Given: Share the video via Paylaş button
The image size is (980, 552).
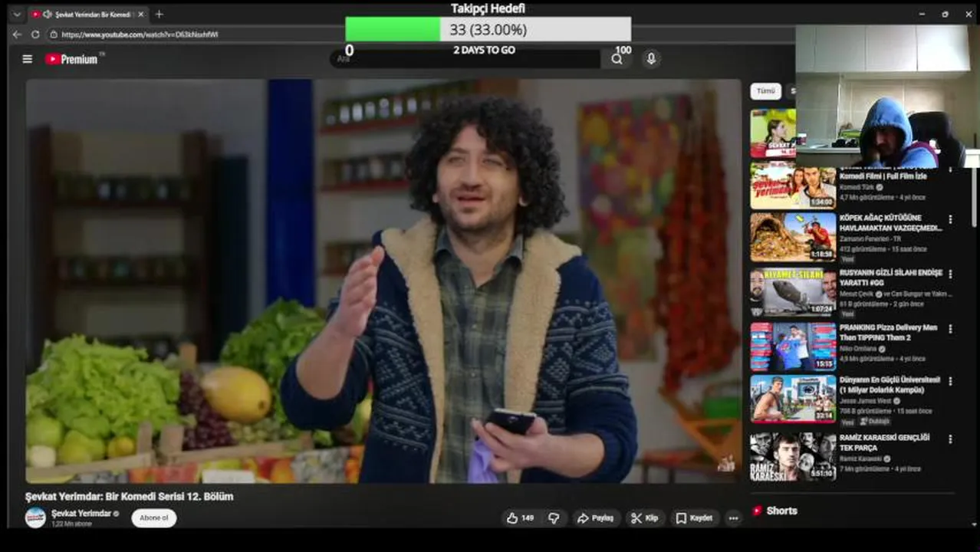Looking at the screenshot, I should [x=595, y=518].
